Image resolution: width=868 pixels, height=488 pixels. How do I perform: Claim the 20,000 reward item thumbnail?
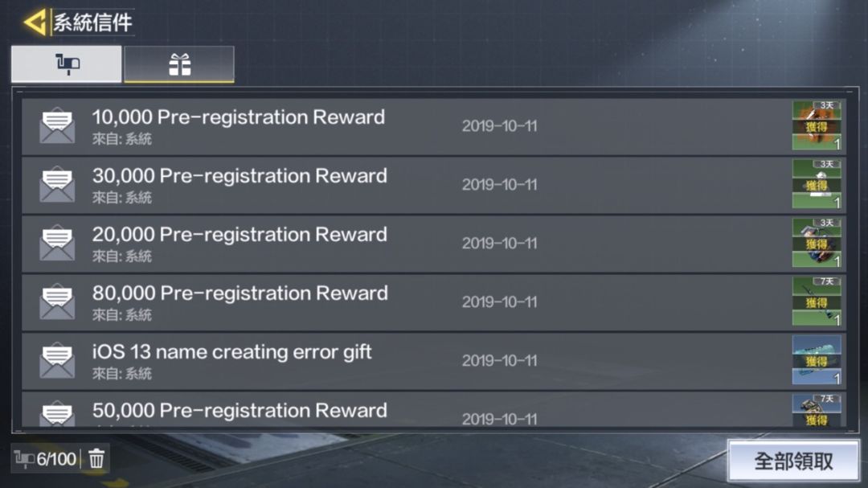pos(817,243)
